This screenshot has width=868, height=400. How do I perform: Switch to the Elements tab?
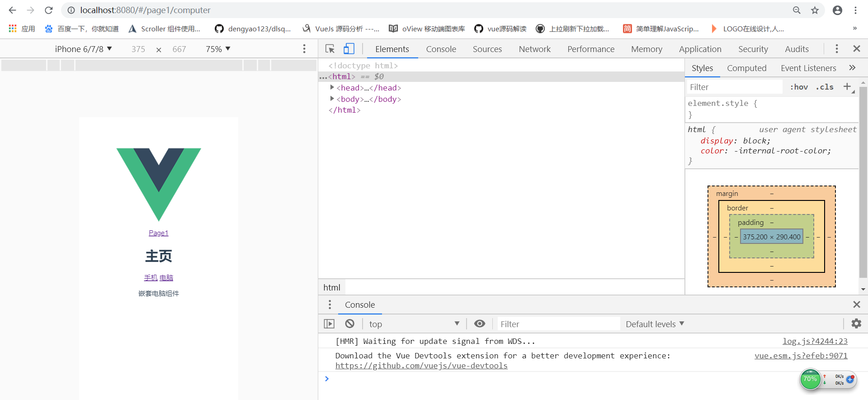point(392,49)
